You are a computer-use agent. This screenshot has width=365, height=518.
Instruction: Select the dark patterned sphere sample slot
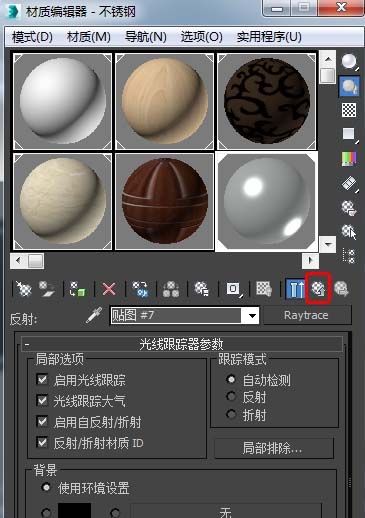(266, 101)
